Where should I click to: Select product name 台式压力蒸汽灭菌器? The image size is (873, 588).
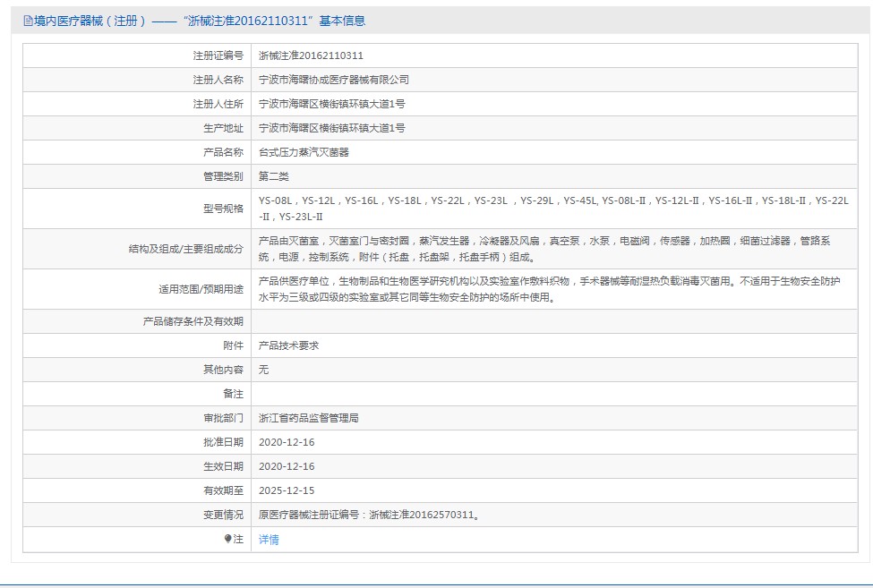click(304, 152)
